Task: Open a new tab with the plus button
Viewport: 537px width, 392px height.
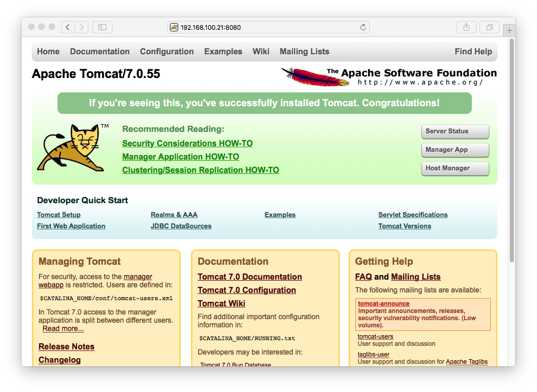Action: click(509, 30)
